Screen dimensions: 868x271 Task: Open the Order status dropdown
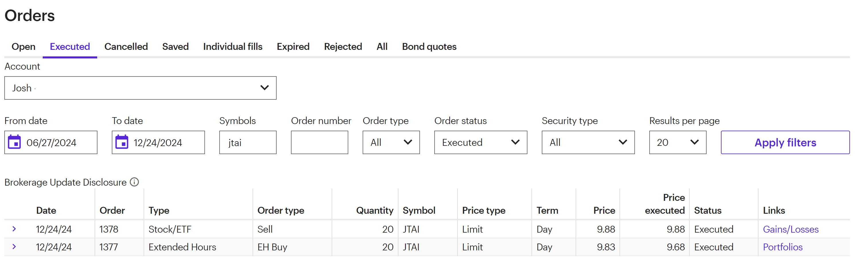(x=480, y=142)
